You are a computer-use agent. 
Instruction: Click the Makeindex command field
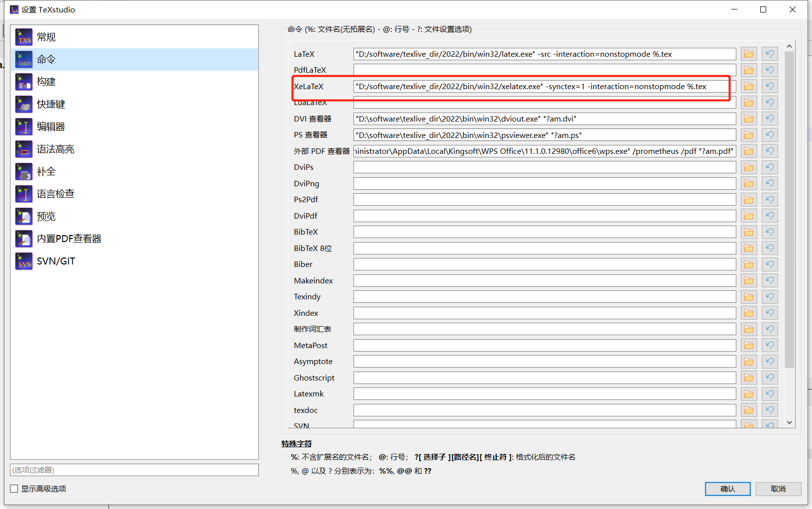(545, 280)
